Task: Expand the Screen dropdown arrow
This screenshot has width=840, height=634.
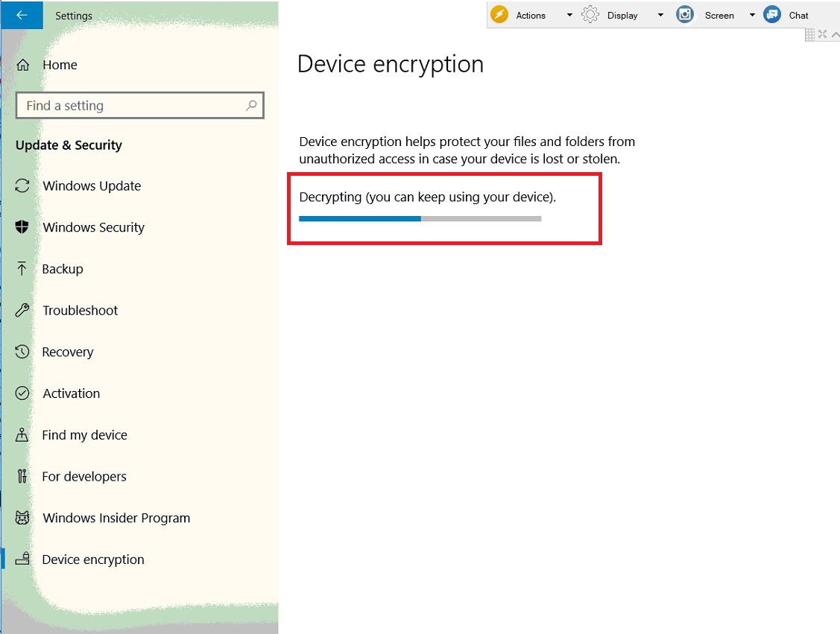Action: pos(752,15)
